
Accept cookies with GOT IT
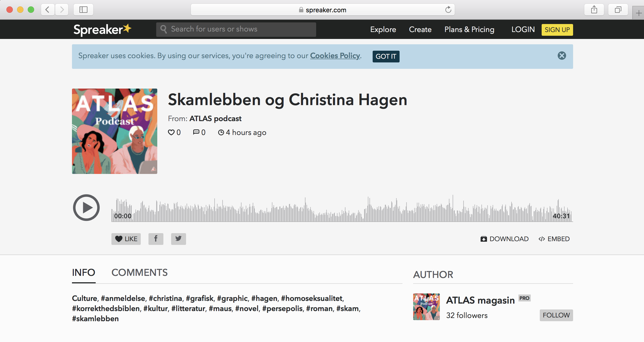point(386,56)
